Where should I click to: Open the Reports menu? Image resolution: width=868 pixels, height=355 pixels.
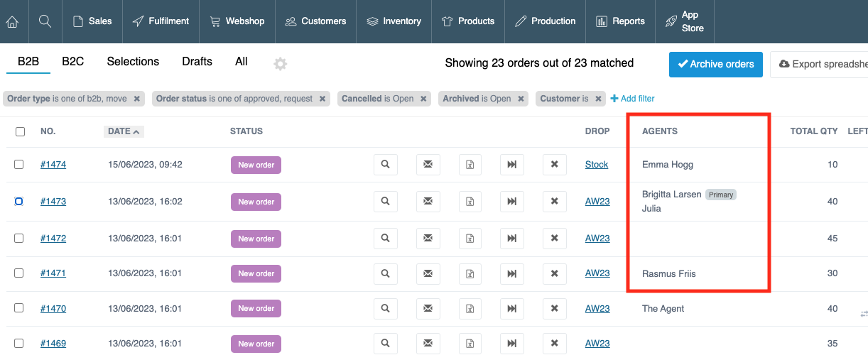tap(620, 21)
